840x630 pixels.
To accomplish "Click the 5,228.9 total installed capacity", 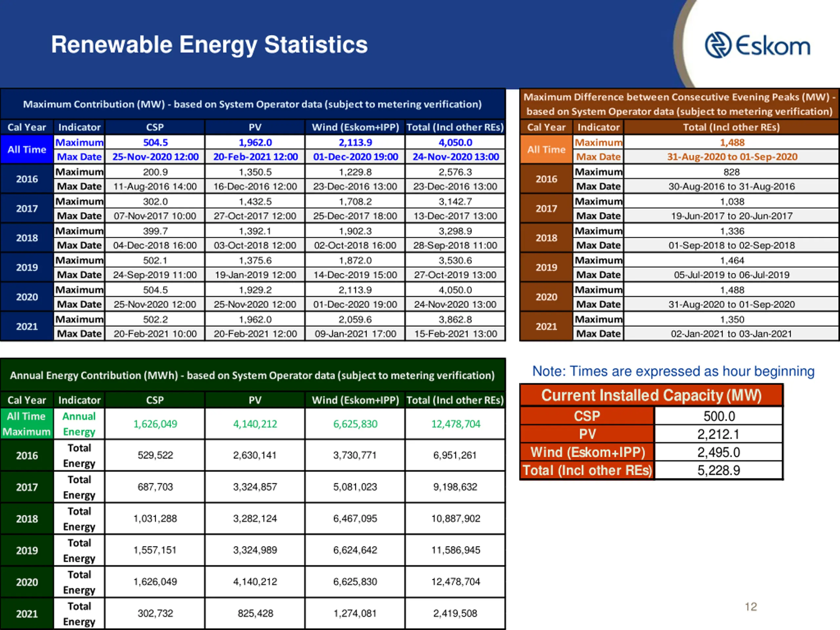I will tap(719, 471).
